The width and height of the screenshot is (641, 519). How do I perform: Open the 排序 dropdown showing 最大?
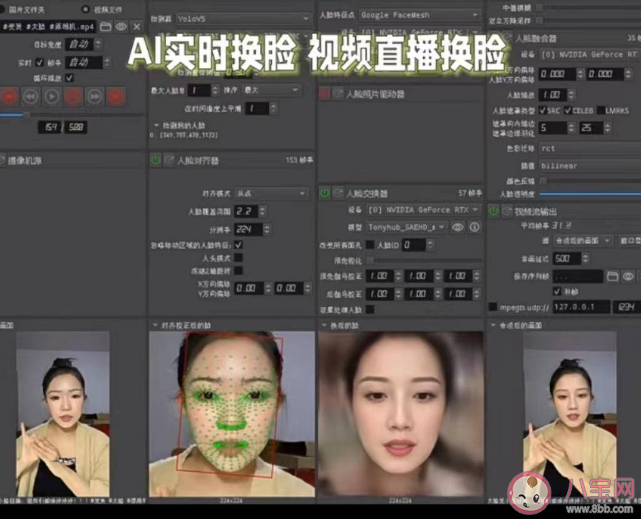[272, 90]
